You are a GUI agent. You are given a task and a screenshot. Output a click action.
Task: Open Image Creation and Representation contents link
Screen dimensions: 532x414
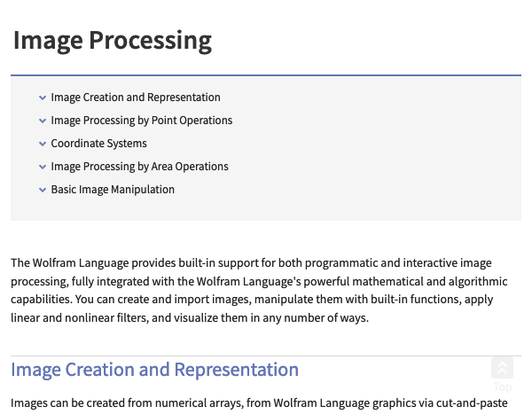[x=136, y=98]
